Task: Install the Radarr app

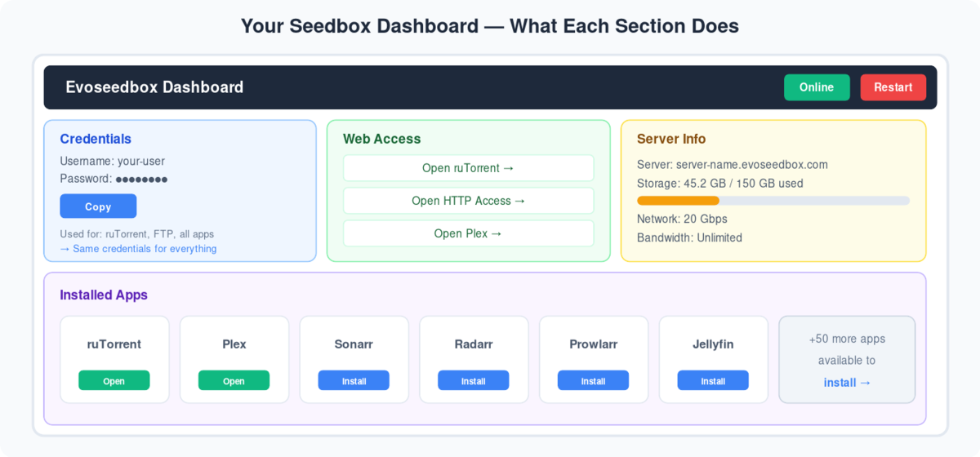Action: pos(474,380)
